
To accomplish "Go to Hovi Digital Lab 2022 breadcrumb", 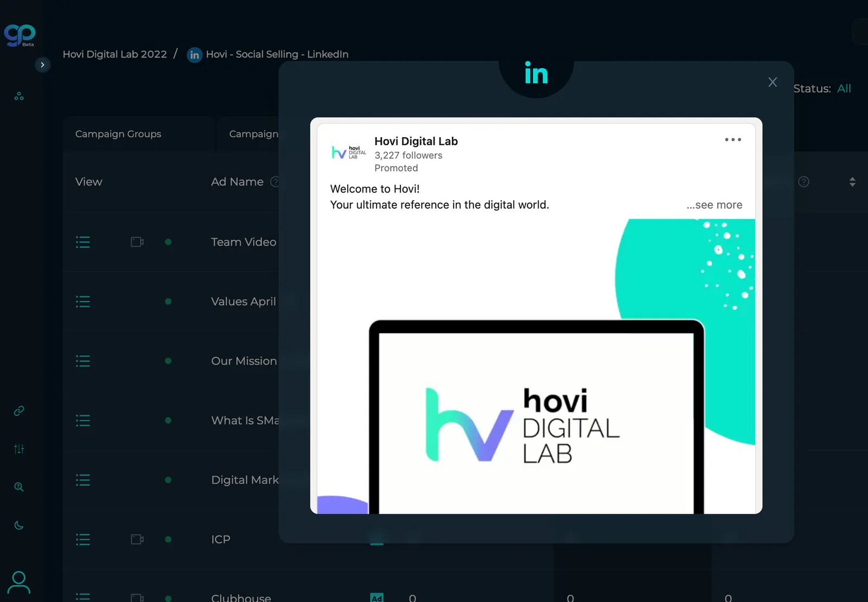I will (115, 54).
